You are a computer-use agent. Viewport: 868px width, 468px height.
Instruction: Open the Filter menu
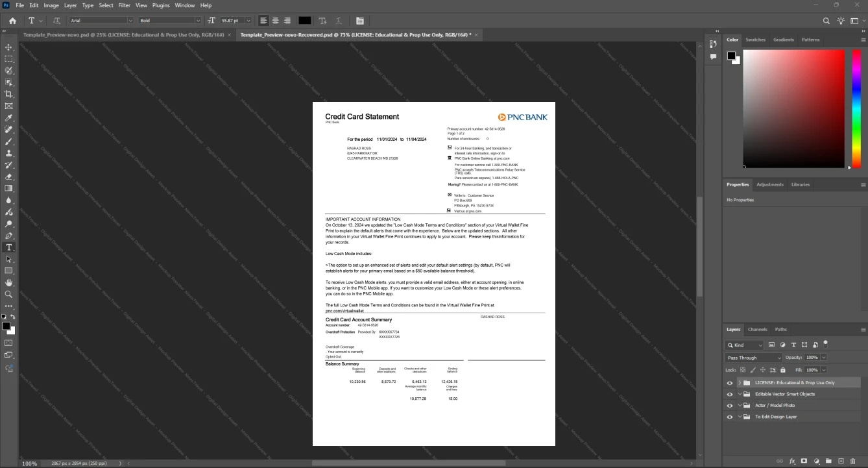(124, 5)
